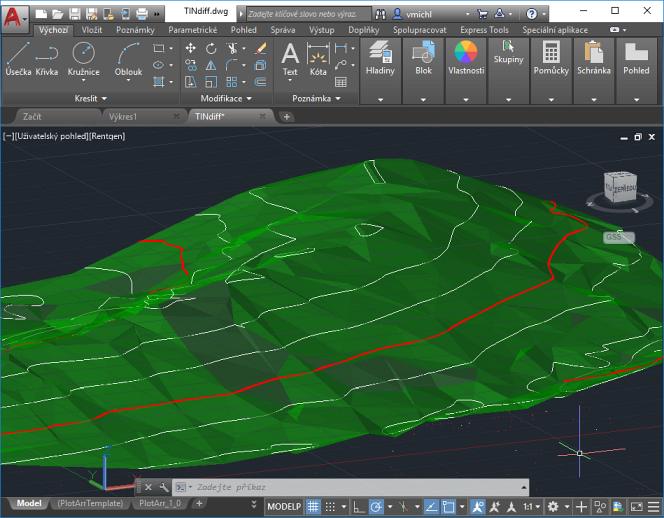This screenshot has height=518, width=664.
Task: Expand the Modifikace panel
Action: click(x=222, y=98)
